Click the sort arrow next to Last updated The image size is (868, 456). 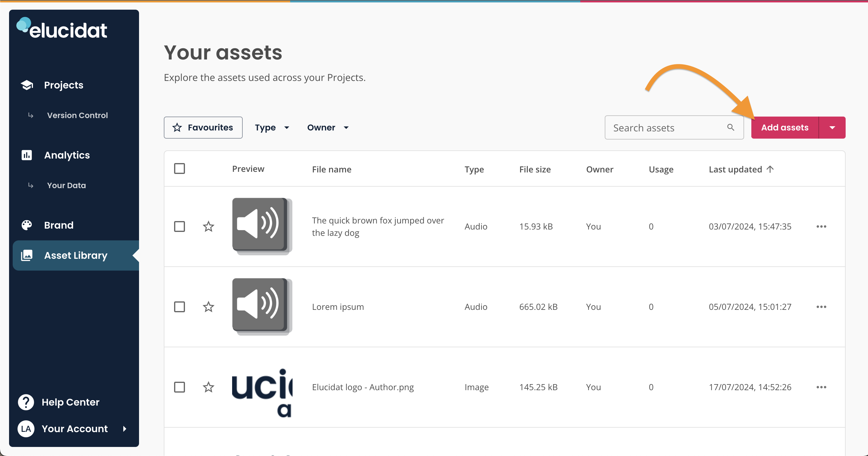(770, 169)
